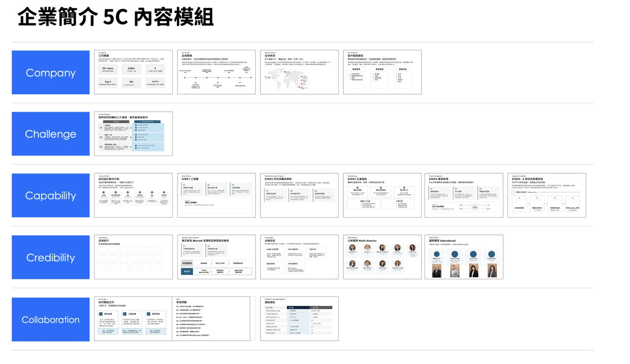
Task: Open the 品牌客戶 logo grid slide
Action: pos(133,257)
